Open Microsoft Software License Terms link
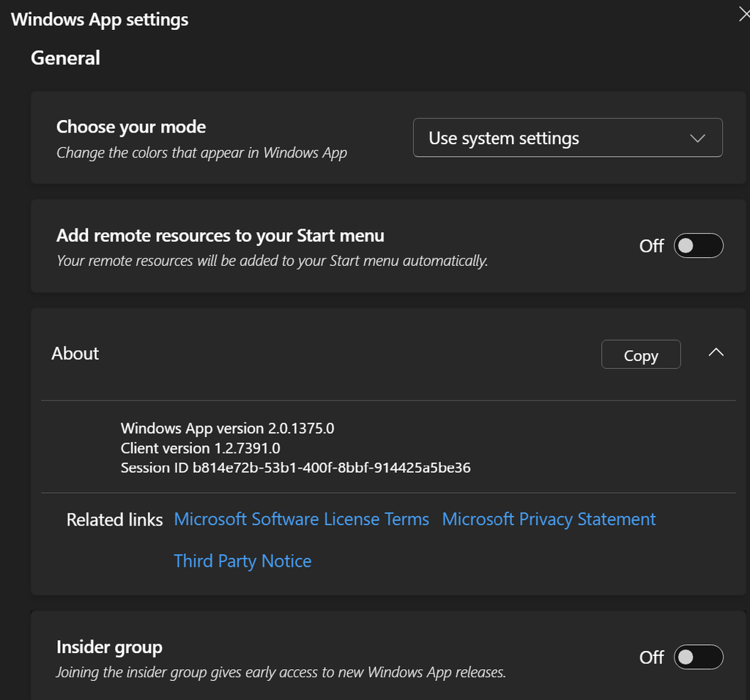The image size is (750, 700). pyautogui.click(x=301, y=519)
